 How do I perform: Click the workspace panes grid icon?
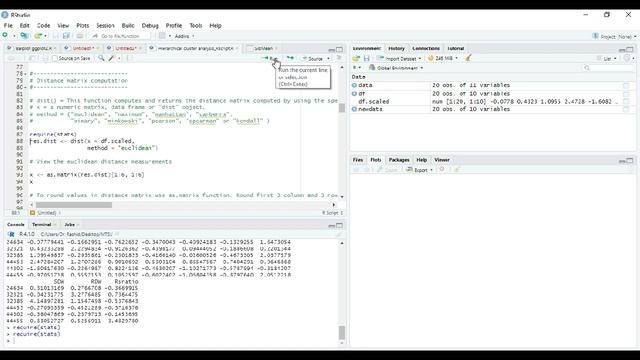point(162,36)
